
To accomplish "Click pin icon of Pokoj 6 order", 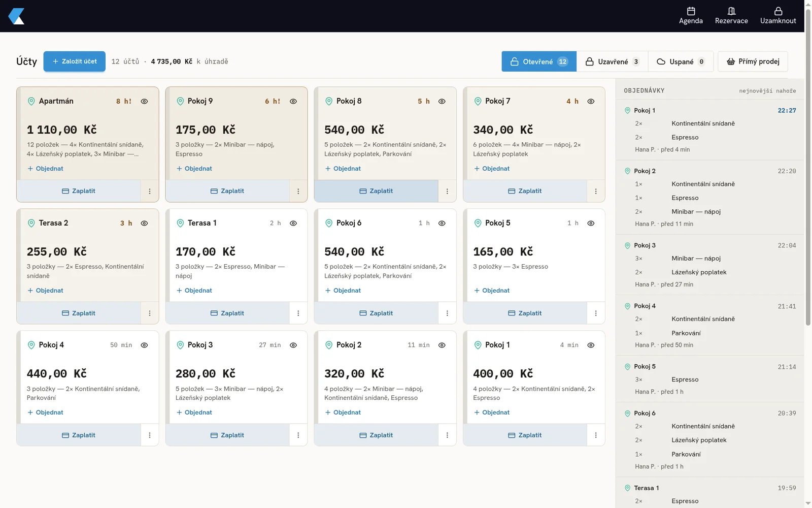I will pos(627,413).
